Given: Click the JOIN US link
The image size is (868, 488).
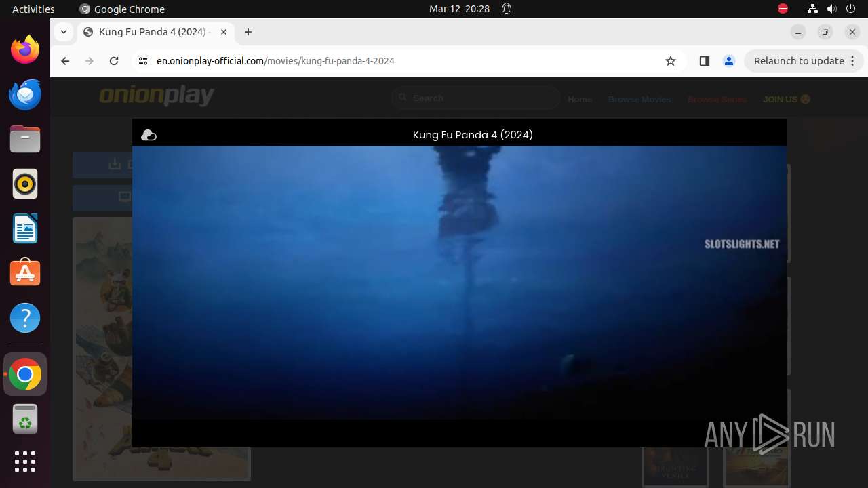Looking at the screenshot, I should point(787,99).
